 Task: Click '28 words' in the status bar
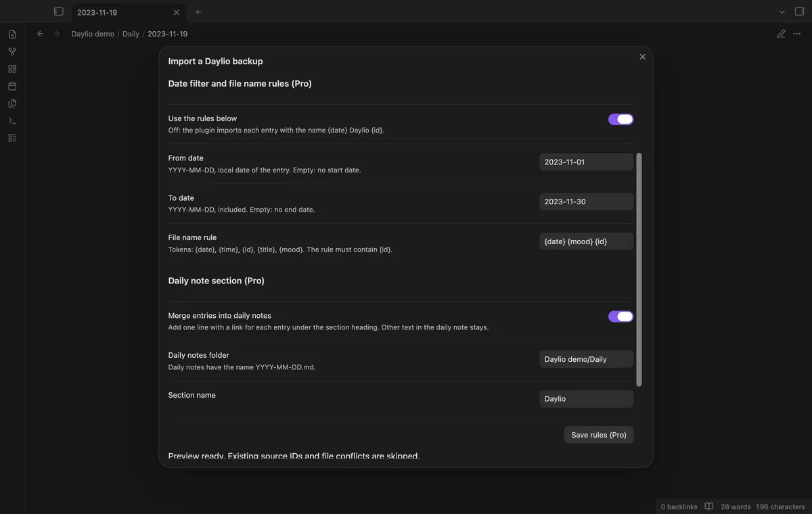coord(736,507)
